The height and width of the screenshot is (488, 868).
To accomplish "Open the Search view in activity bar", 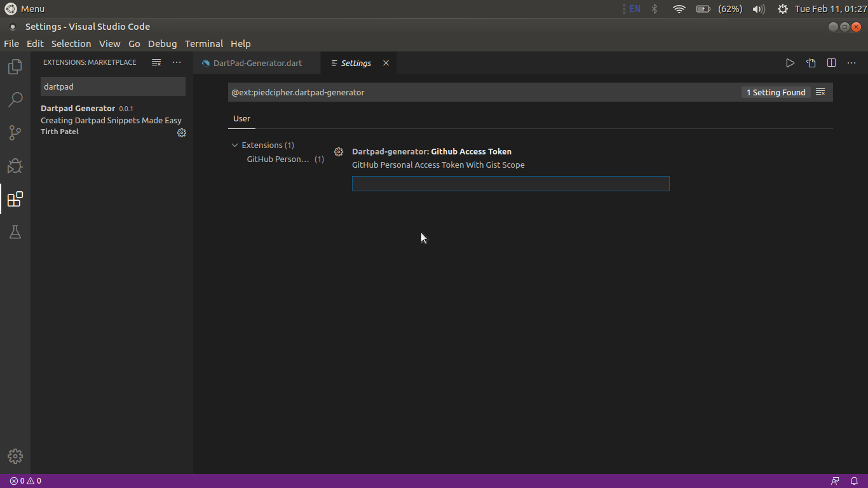I will click(15, 100).
